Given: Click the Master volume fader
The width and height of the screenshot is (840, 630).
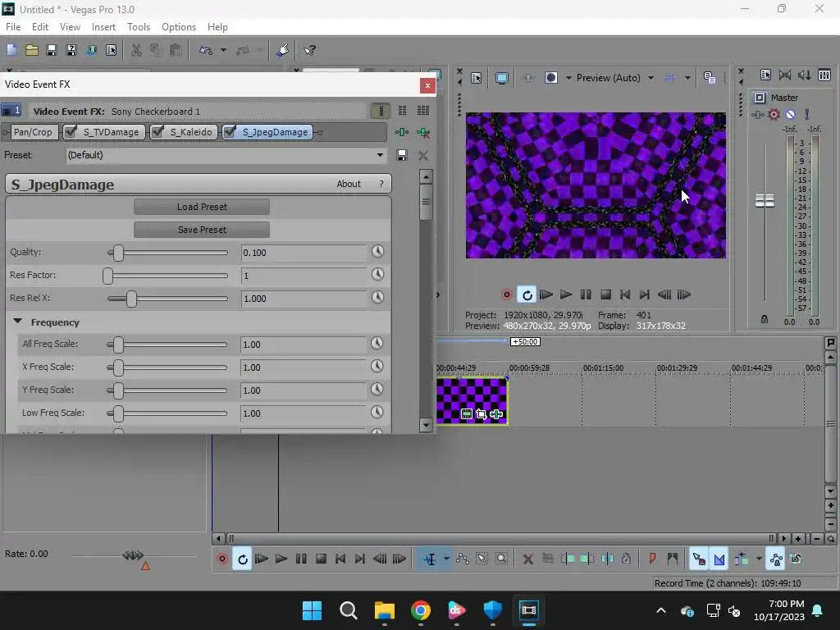Looking at the screenshot, I should point(765,200).
